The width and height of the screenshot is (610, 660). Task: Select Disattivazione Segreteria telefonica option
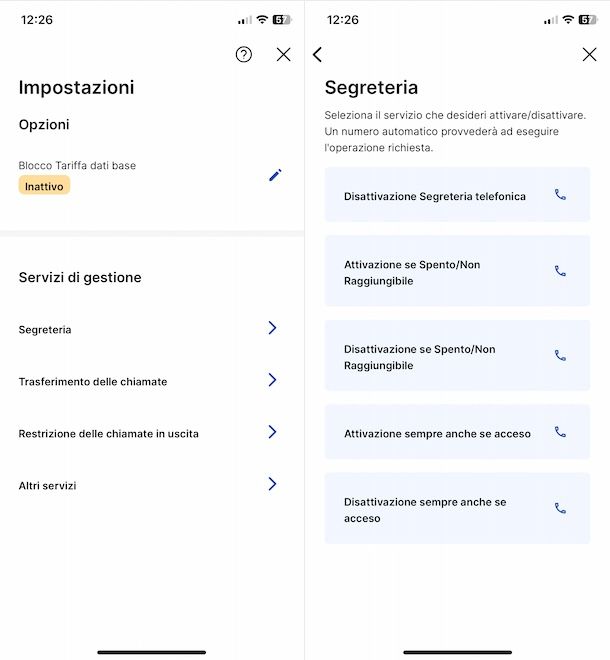click(435, 196)
